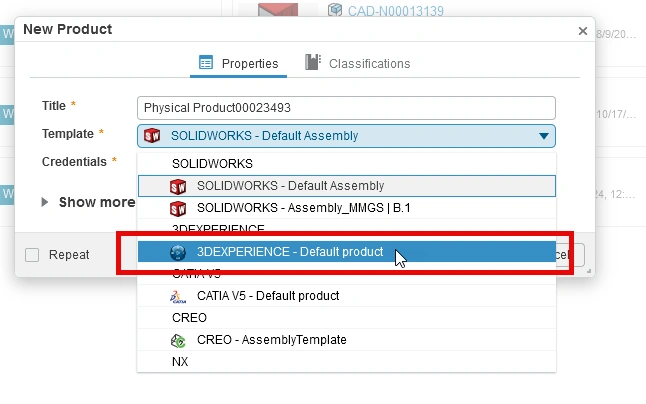Click the Properties tab icon

click(x=206, y=63)
